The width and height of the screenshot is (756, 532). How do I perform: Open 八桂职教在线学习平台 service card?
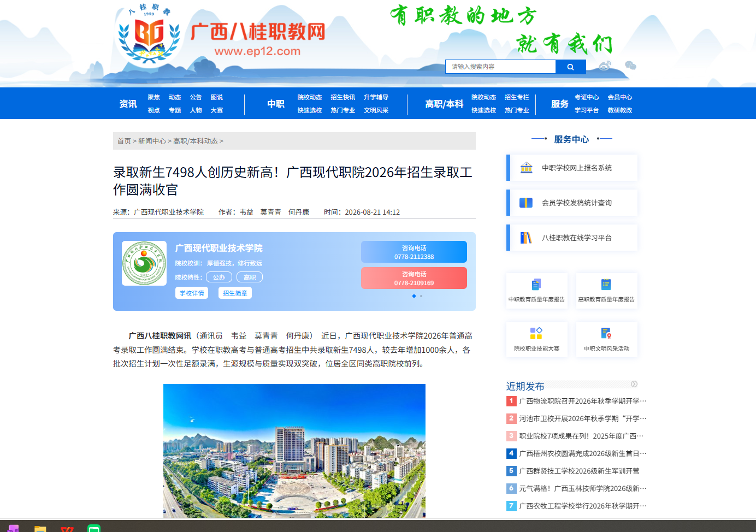pos(572,238)
